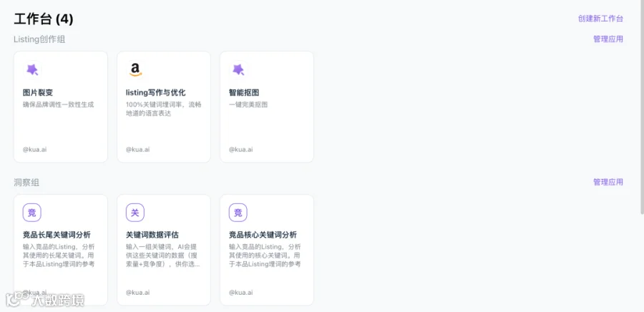Screen dimensions: 644x312
Task: Click 核心关键词 description on 竞品核心关键词分析 card
Action: pos(265,255)
